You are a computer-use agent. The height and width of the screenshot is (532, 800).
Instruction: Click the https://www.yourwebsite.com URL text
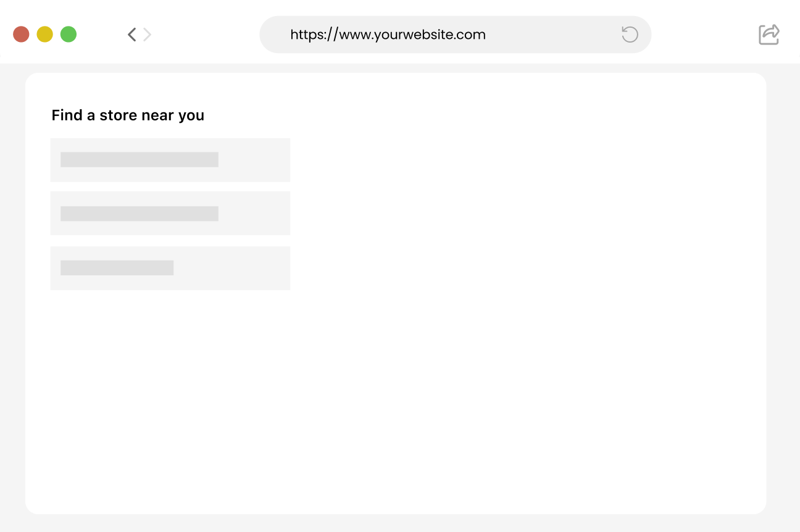388,35
